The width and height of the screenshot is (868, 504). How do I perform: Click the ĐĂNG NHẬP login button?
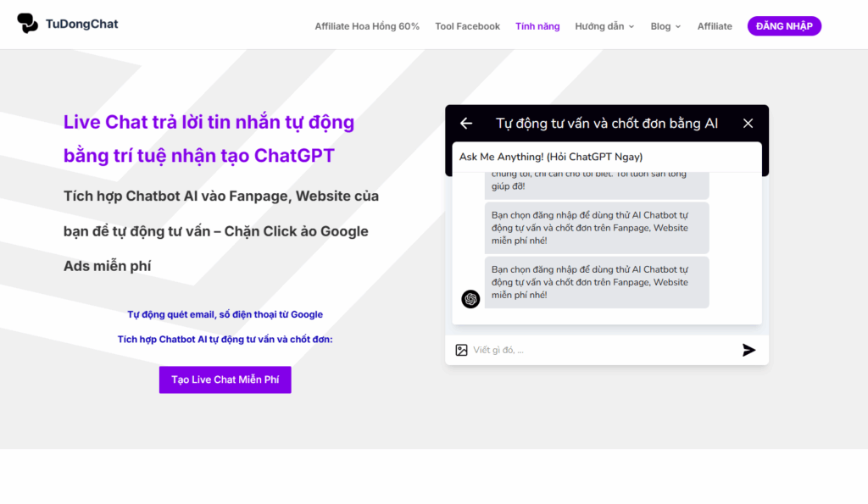784,26
